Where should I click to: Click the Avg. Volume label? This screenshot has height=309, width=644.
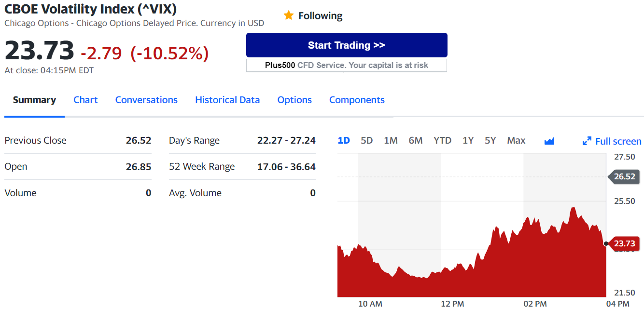click(x=195, y=193)
